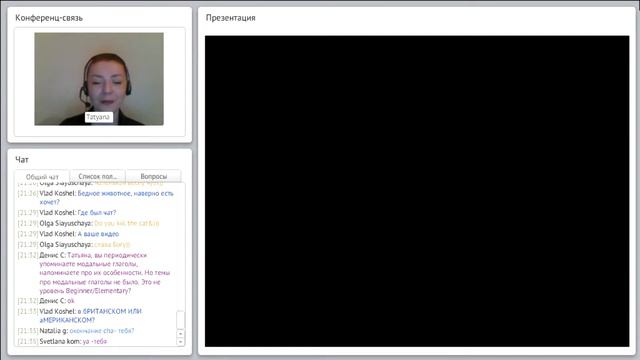Click Vlad Koshel message 'А ваше видео'
The height and width of the screenshot is (360, 640).
pyautogui.click(x=98, y=234)
